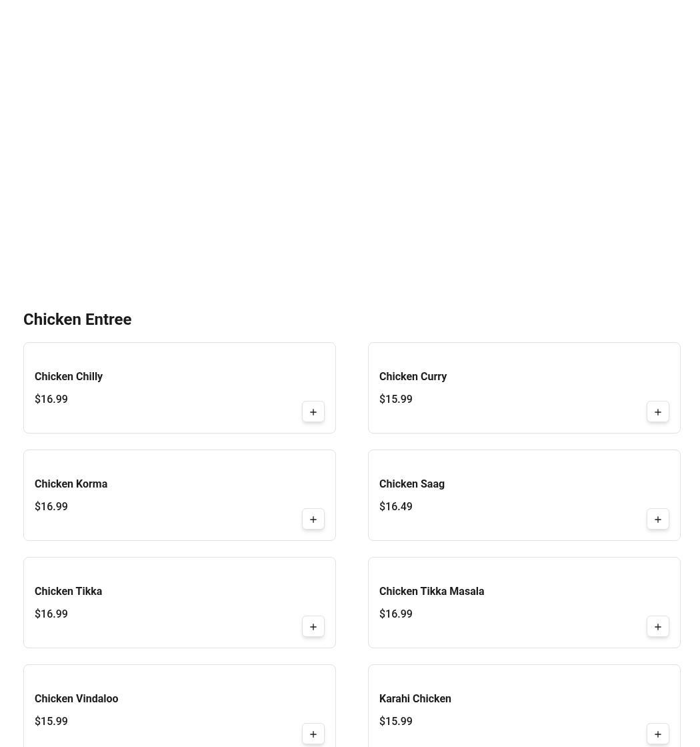Click the $16.49 price of Chicken Saag

(x=396, y=507)
